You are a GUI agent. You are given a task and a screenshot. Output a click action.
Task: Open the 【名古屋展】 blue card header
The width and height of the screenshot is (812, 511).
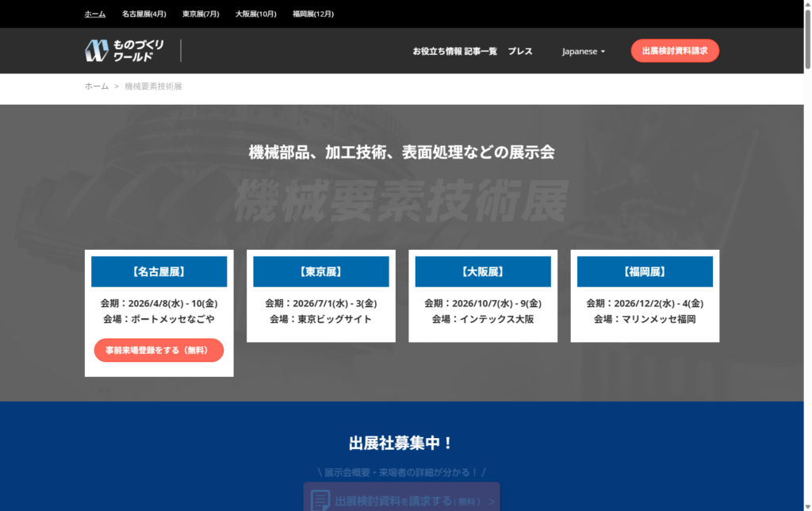click(159, 271)
